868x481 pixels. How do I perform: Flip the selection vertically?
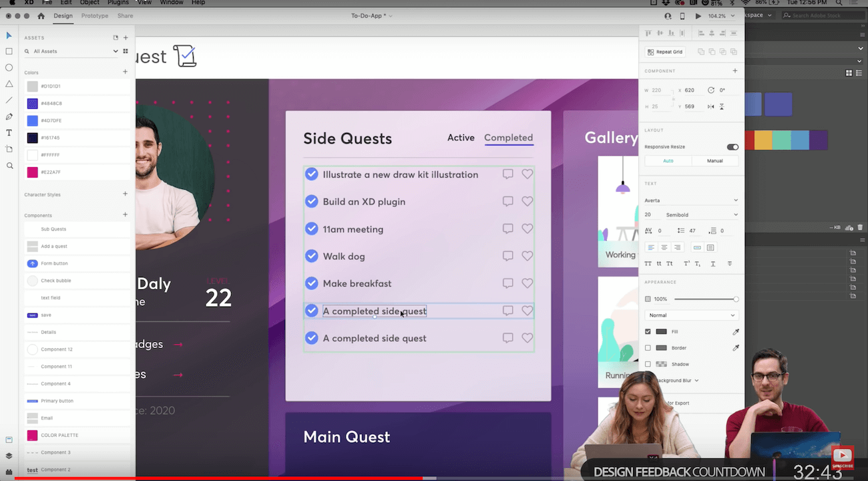722,106
